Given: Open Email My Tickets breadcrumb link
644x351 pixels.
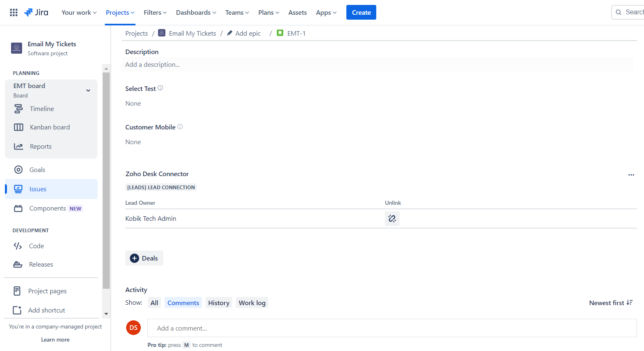Looking at the screenshot, I should [x=192, y=33].
